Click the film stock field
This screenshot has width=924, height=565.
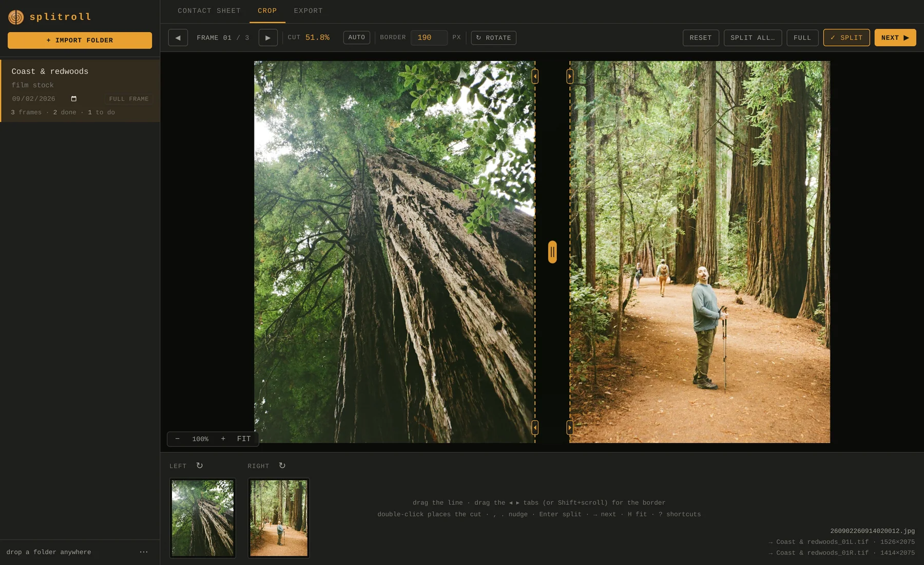[81, 85]
